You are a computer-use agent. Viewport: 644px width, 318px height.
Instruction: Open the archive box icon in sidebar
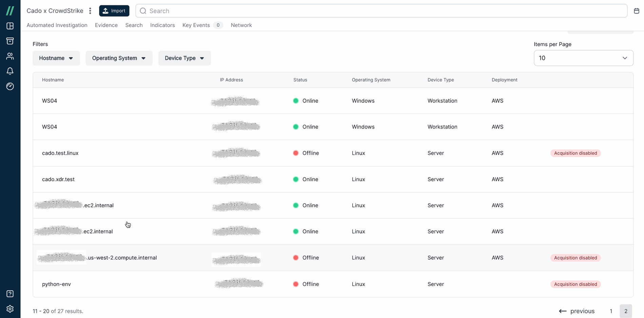[10, 41]
